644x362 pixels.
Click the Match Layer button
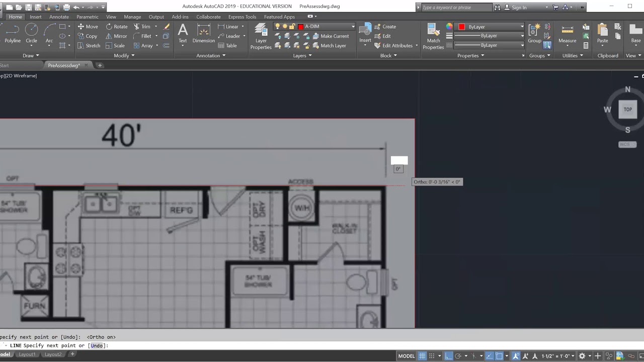coord(330,46)
